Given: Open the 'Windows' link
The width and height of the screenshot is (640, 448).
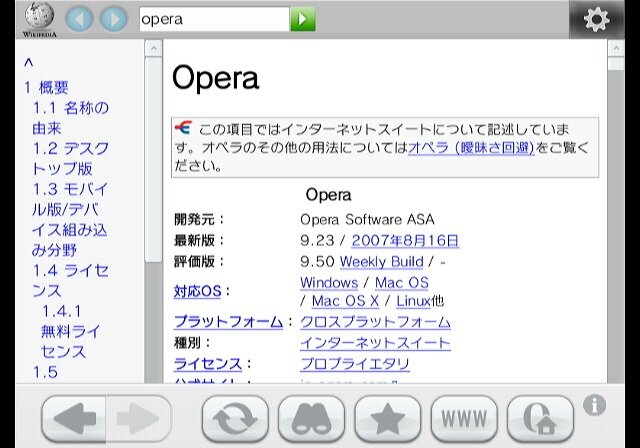Looking at the screenshot, I should click(x=329, y=282).
